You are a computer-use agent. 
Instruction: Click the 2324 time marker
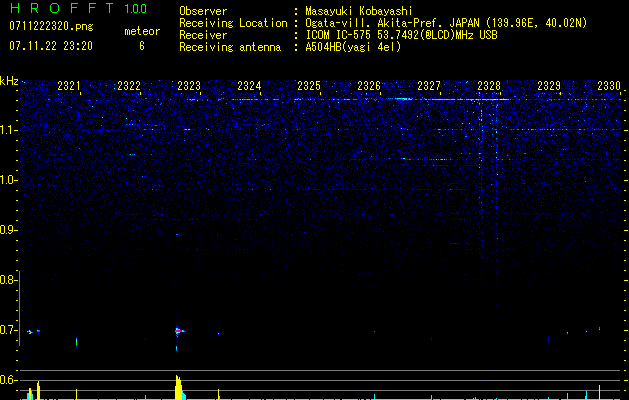point(249,85)
